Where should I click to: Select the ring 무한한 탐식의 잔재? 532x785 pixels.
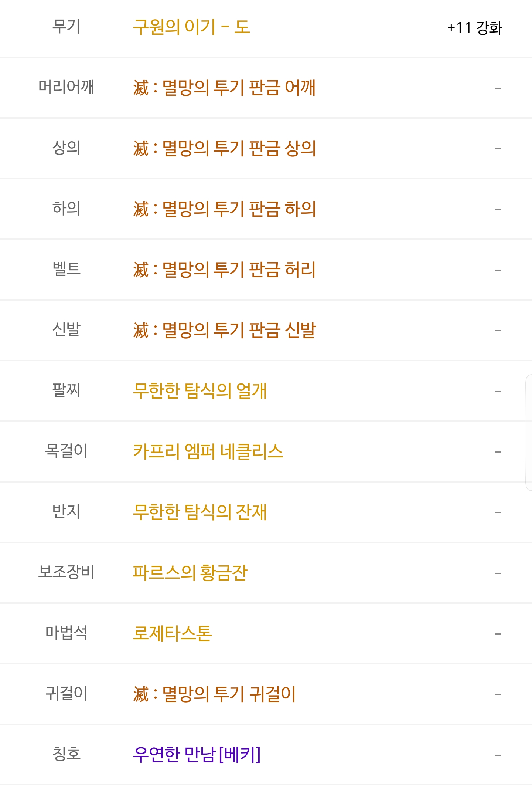200,512
